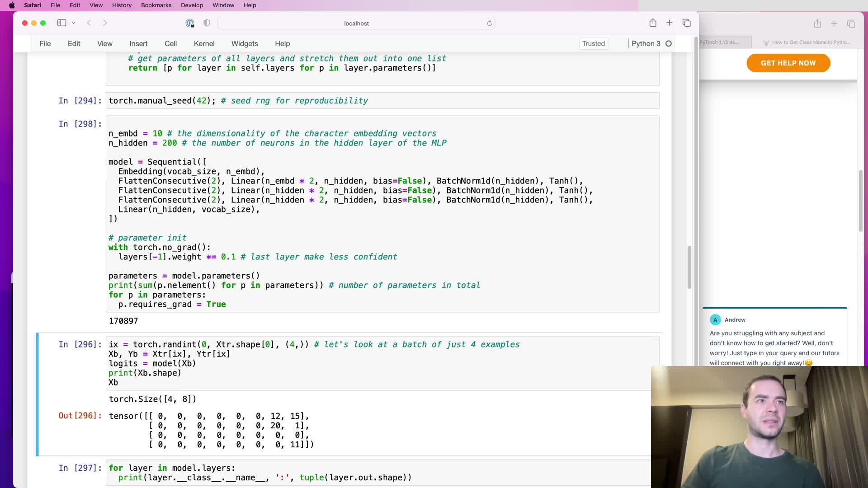Open the Jupyter Kernel menu
Viewport: 868px width, 488px height.
pos(204,44)
